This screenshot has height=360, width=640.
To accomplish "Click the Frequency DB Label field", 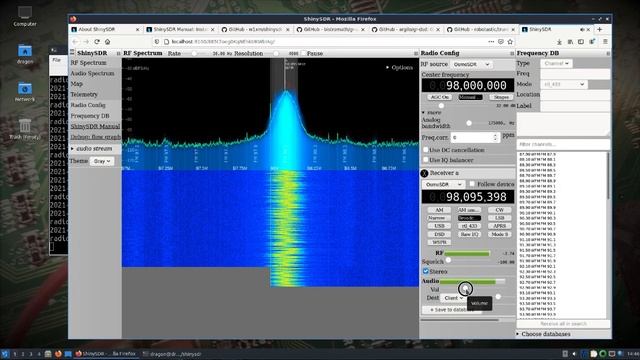I will coord(575,106).
